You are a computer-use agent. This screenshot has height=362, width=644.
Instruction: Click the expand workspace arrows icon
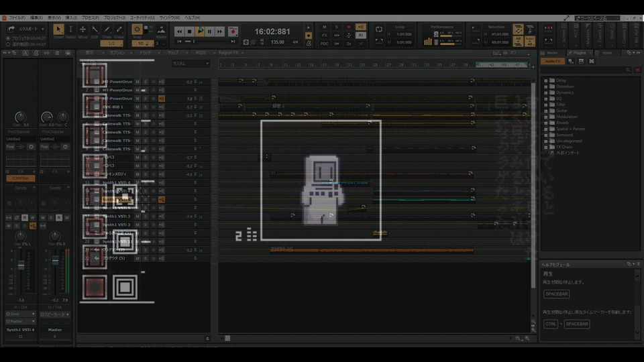[x=567, y=18]
